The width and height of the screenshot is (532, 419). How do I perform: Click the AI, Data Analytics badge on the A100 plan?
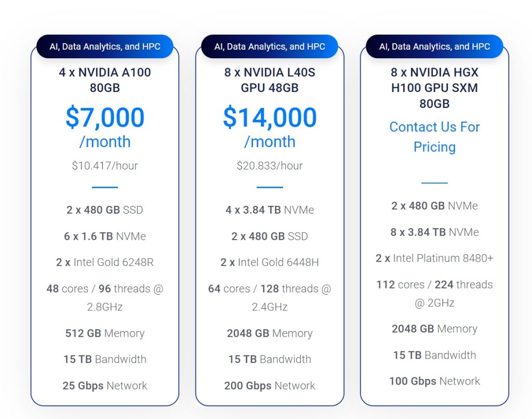[x=105, y=46]
